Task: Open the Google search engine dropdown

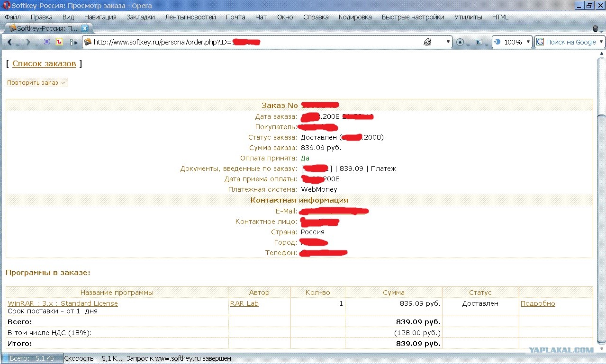Action: [x=601, y=42]
